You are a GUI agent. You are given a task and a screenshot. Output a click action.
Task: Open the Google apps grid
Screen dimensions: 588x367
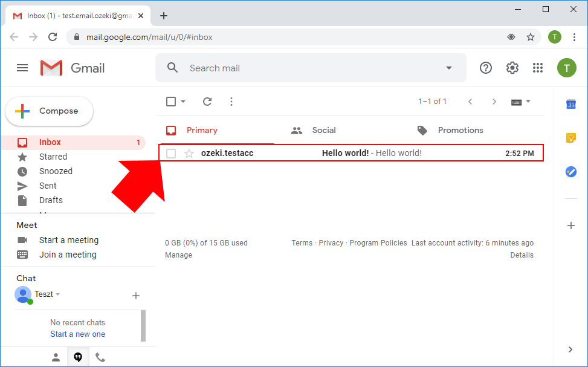[538, 68]
